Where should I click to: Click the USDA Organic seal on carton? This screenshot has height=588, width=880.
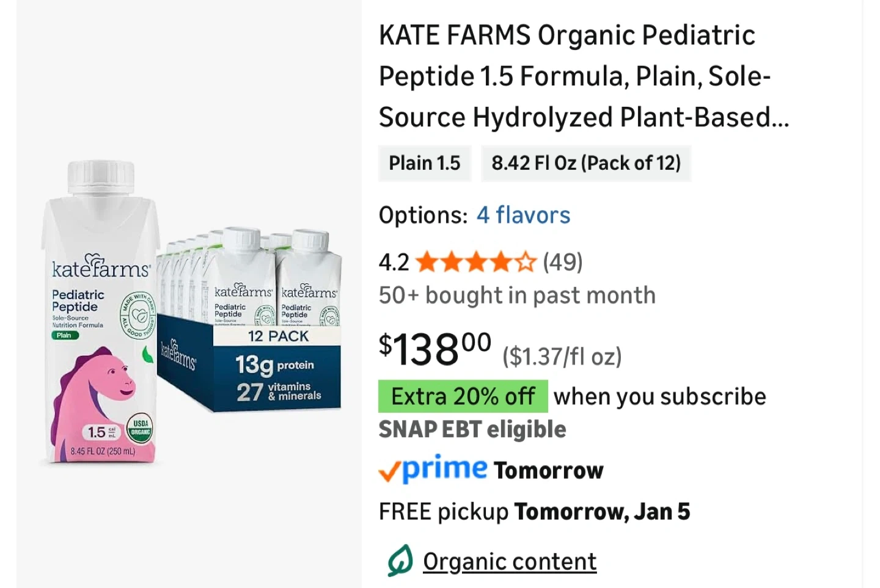pyautogui.click(x=140, y=427)
